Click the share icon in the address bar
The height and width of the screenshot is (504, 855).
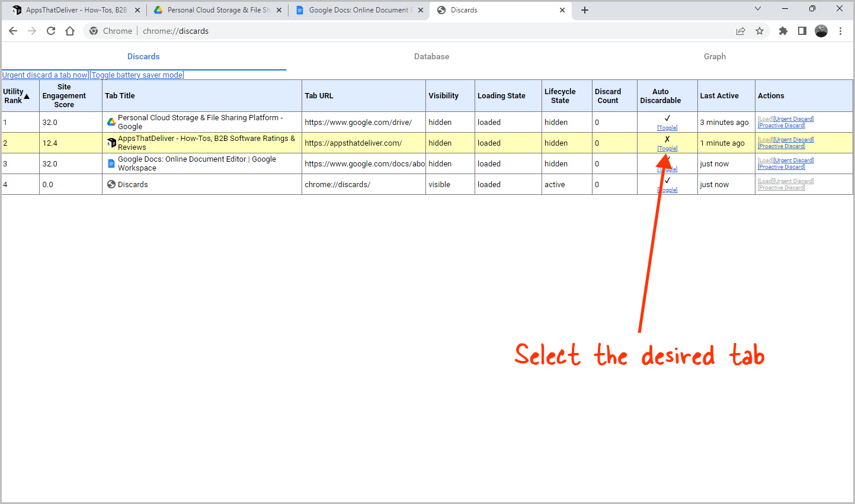tap(741, 31)
